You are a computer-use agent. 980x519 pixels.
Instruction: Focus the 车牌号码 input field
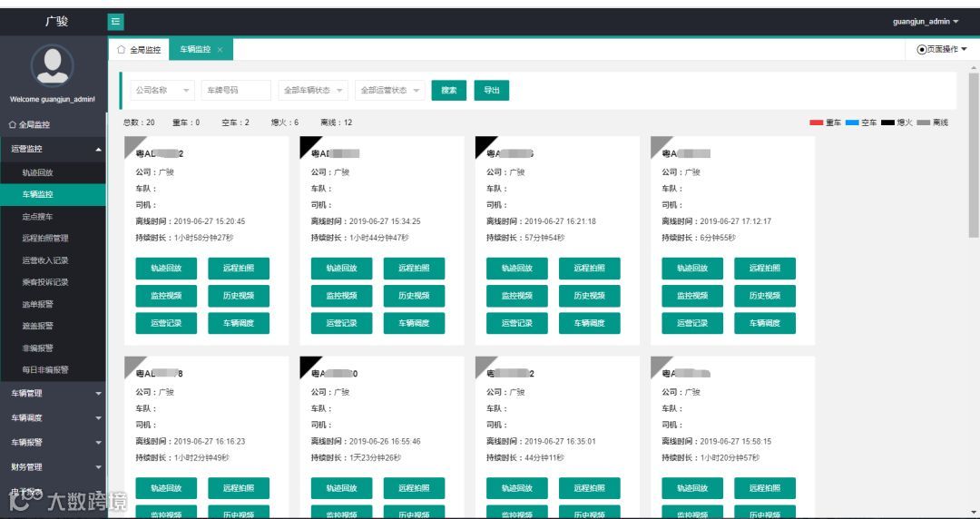236,90
